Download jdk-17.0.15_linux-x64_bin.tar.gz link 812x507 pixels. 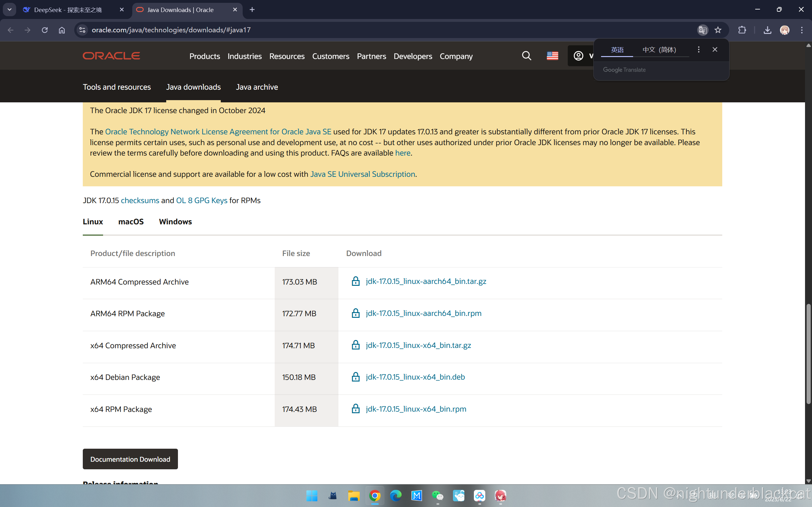point(418,345)
